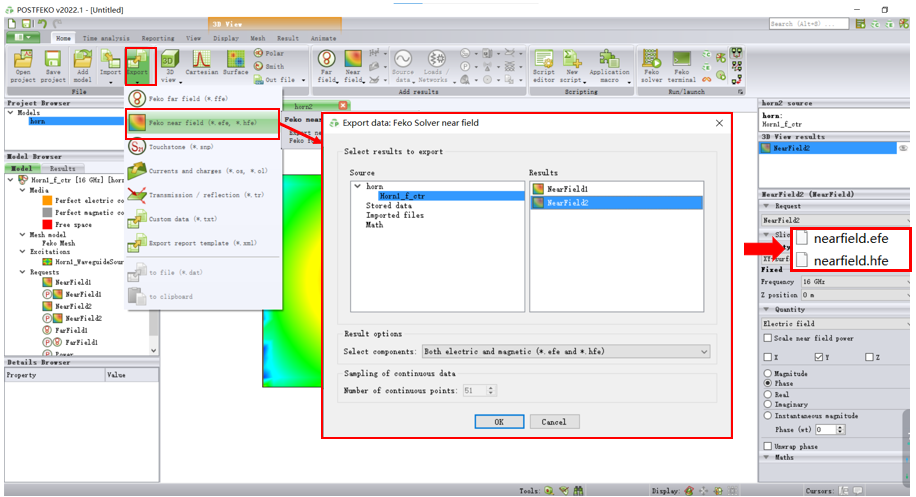Open the Time analysis ribbon tab
Screen dimensions: 916x497
[106, 38]
